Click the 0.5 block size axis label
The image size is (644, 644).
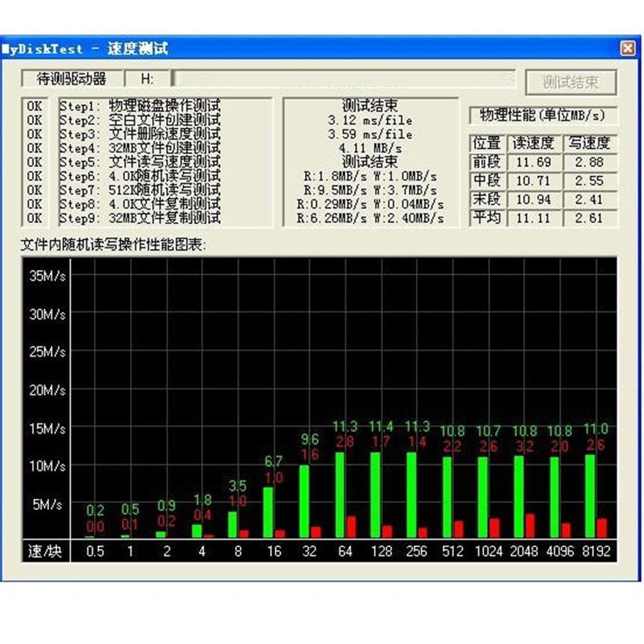[95, 552]
